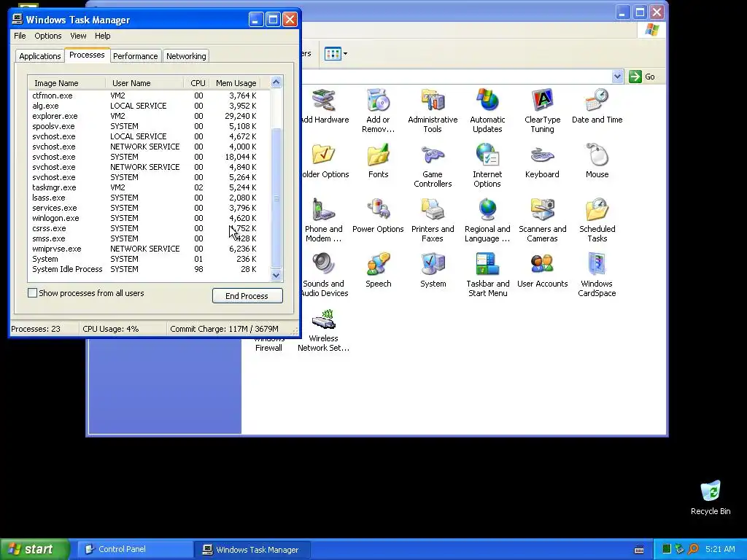Open Internet Options icon

(x=487, y=166)
